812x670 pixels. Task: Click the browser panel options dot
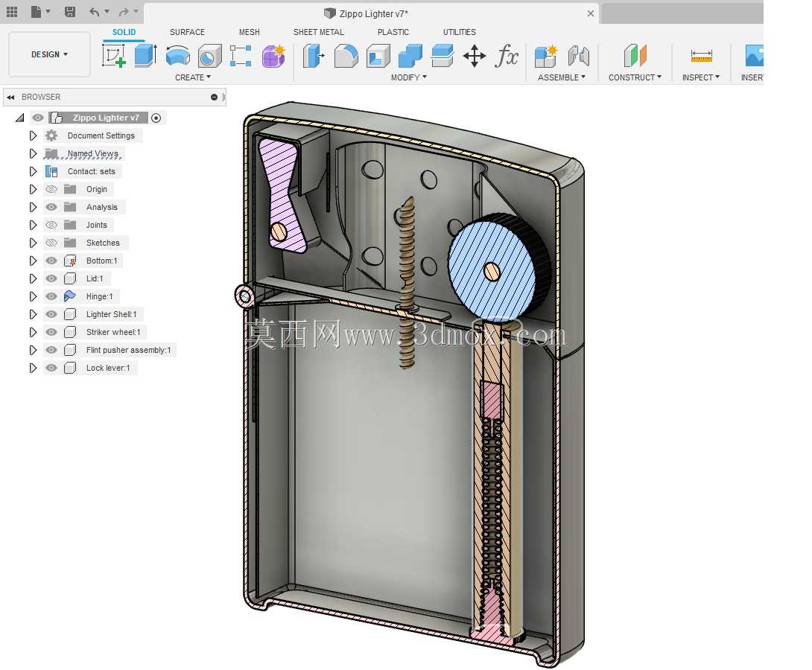pyautogui.click(x=214, y=97)
